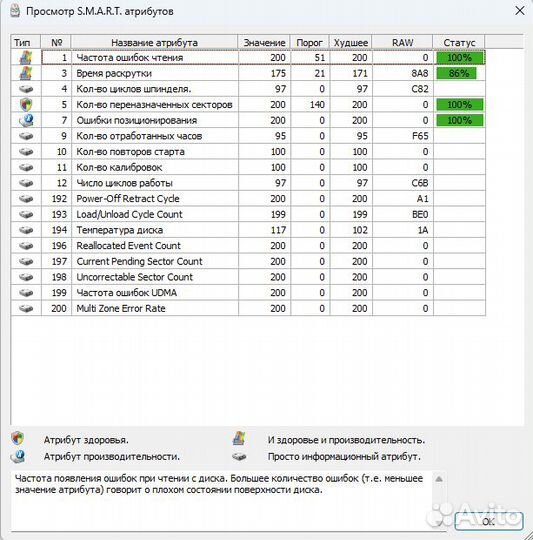Click RAW value 1A of disk temperature
Image resolution: width=533 pixels, height=540 pixels.
[422, 230]
